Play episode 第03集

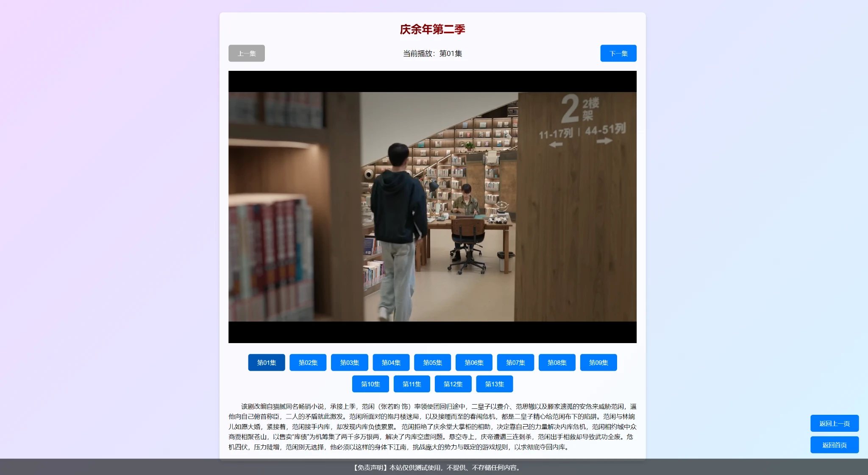[349, 363]
